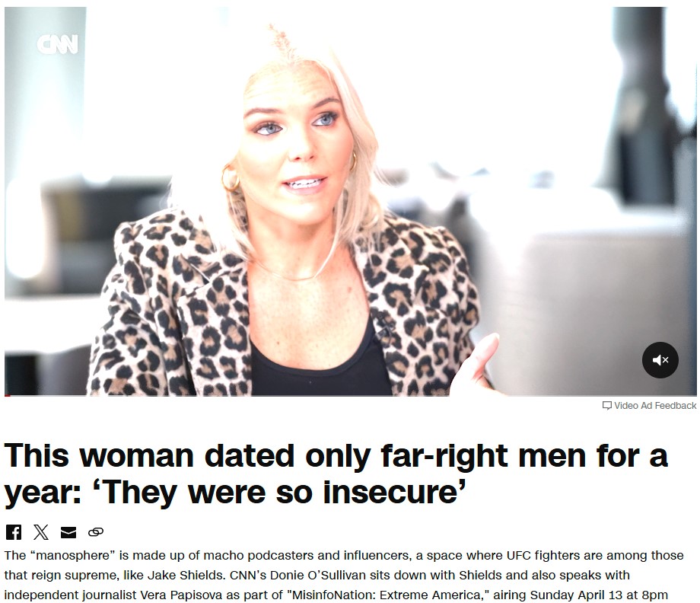The height and width of the screenshot is (603, 700).
Task: Click the red progress marker at video start
Action: (x=7, y=396)
